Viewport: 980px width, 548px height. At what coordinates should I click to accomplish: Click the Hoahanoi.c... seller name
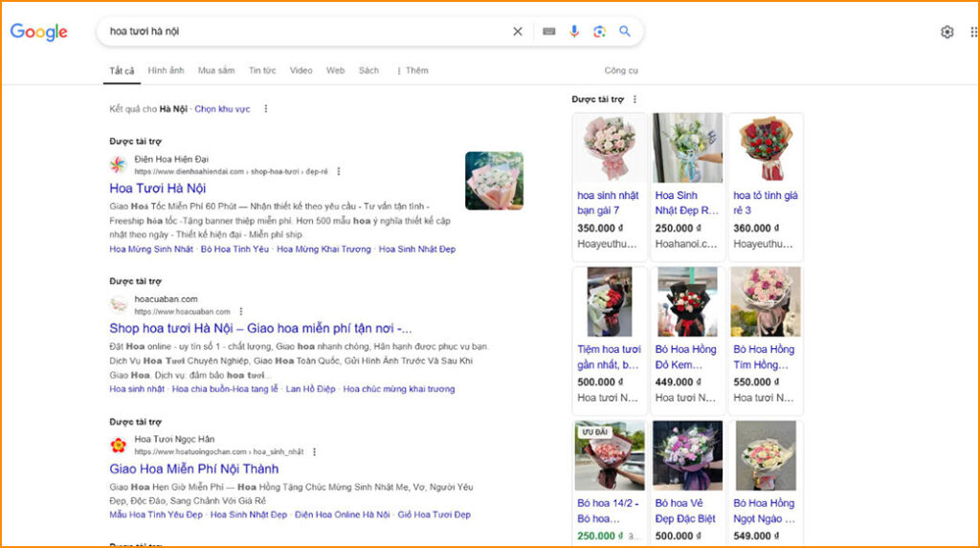[686, 244]
